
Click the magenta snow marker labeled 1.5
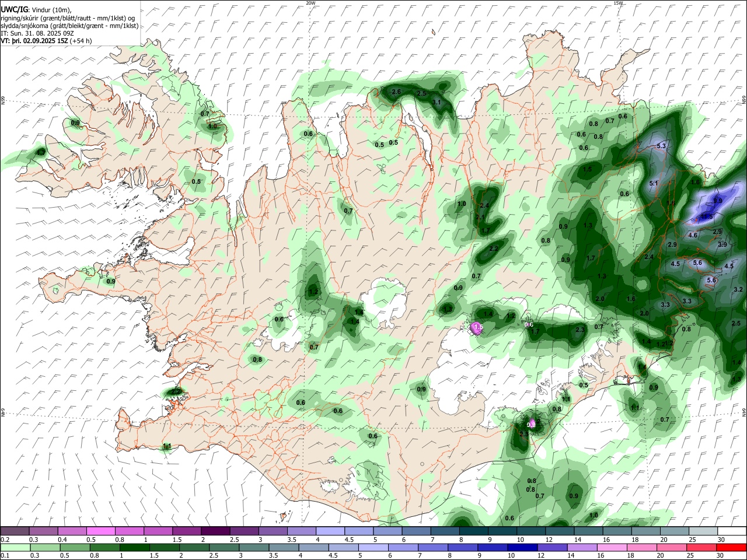(477, 328)
